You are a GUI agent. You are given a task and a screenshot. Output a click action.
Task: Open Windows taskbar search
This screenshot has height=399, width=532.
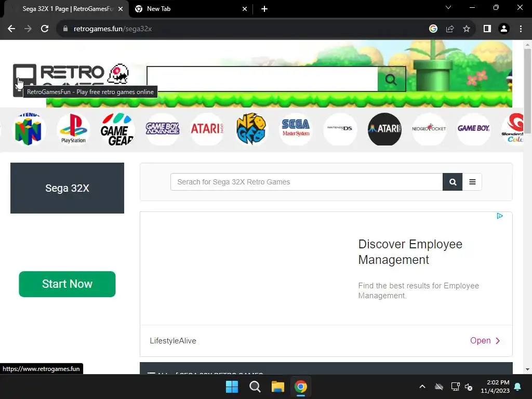(x=255, y=387)
